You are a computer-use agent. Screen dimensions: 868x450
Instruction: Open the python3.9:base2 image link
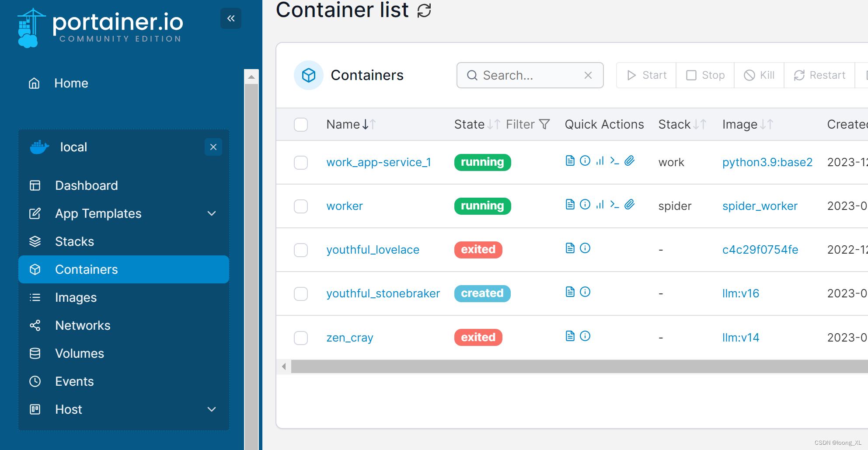tap(767, 162)
